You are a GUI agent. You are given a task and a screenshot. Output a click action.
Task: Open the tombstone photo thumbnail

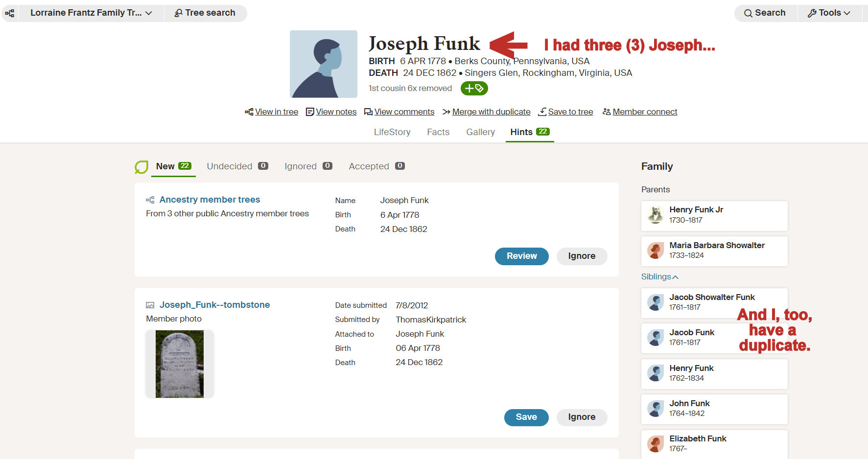(x=179, y=364)
